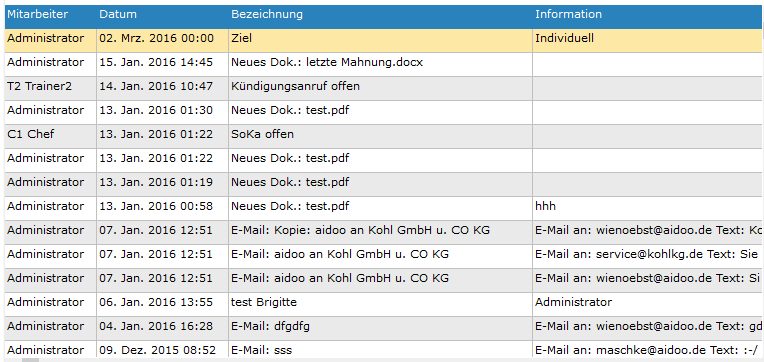Open the 'letzte Mahnung.docx' entry
This screenshot has width=764, height=362.
[x=327, y=62]
